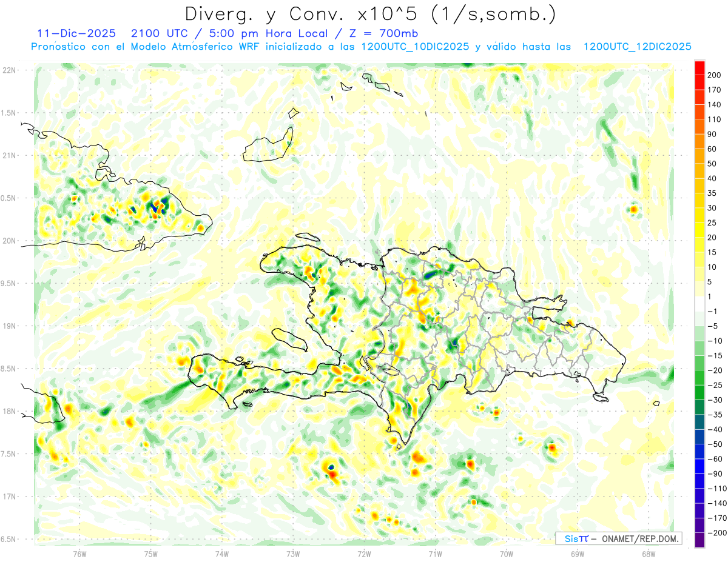
Task: Click the longitude label '72W'
Action: pos(364,553)
